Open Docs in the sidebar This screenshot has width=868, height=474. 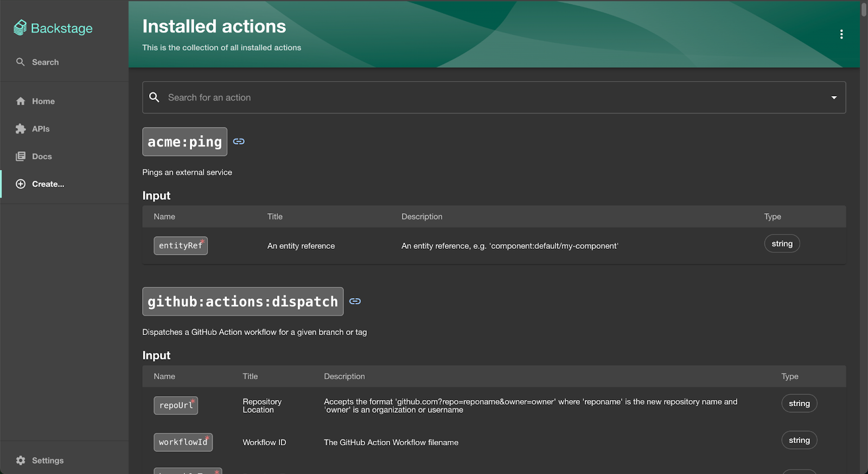64,156
